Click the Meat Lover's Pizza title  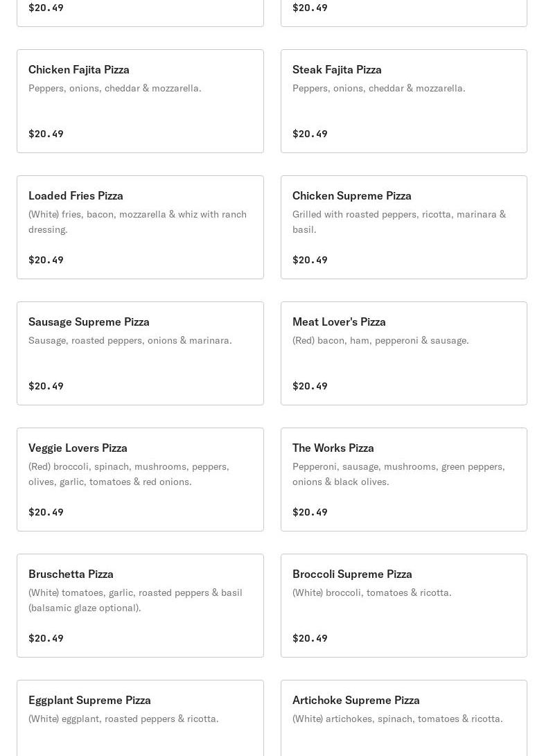pyautogui.click(x=339, y=322)
